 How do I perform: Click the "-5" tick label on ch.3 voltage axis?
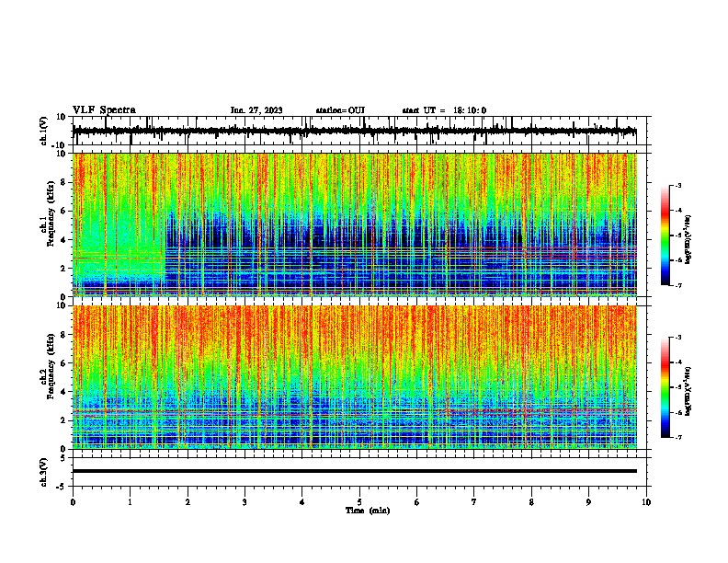click(62, 487)
